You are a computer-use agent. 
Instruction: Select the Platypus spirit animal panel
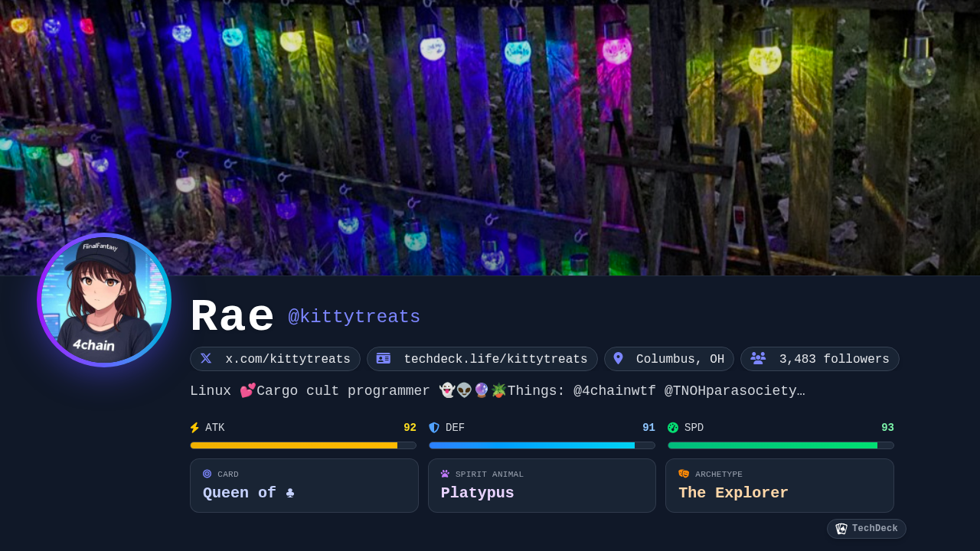coord(542,485)
